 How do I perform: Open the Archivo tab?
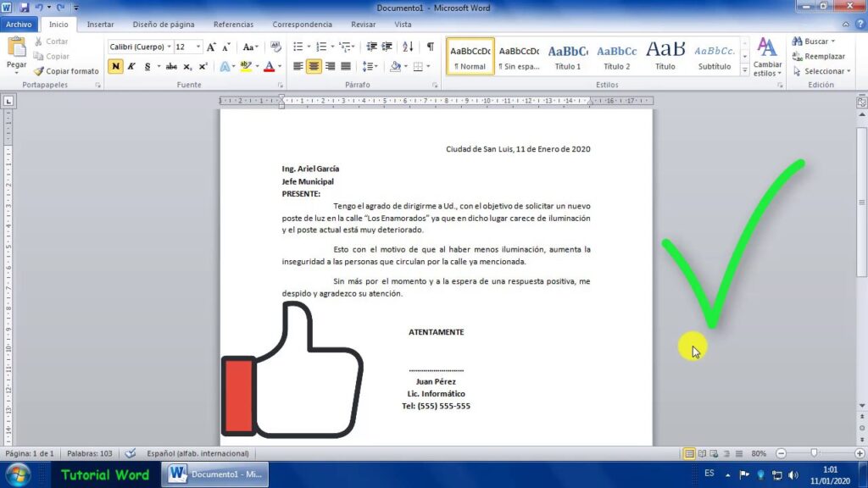19,25
